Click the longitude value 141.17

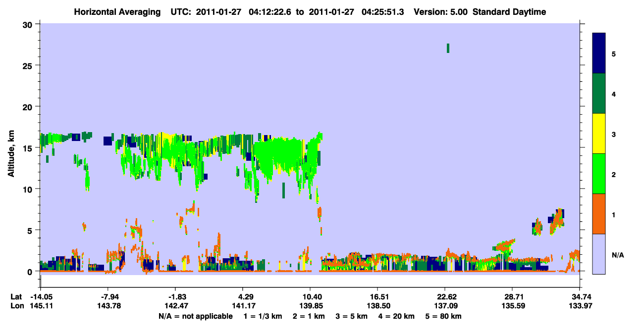click(x=243, y=306)
